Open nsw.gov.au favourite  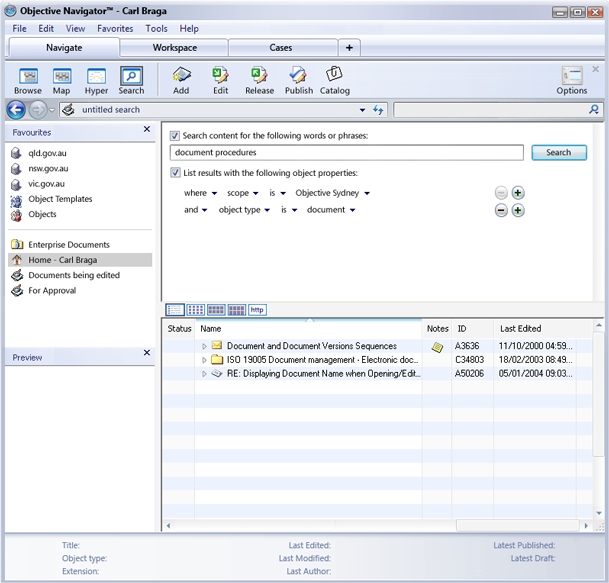(48, 169)
